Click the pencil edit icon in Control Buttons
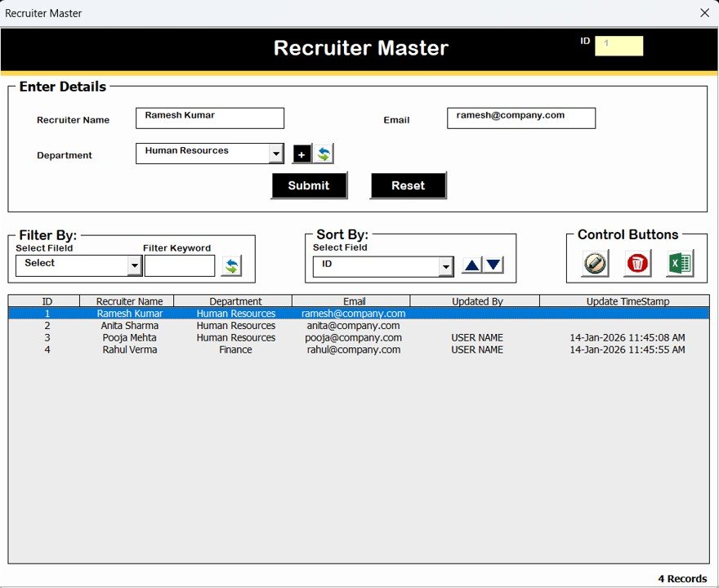This screenshot has height=588, width=719. [x=594, y=263]
